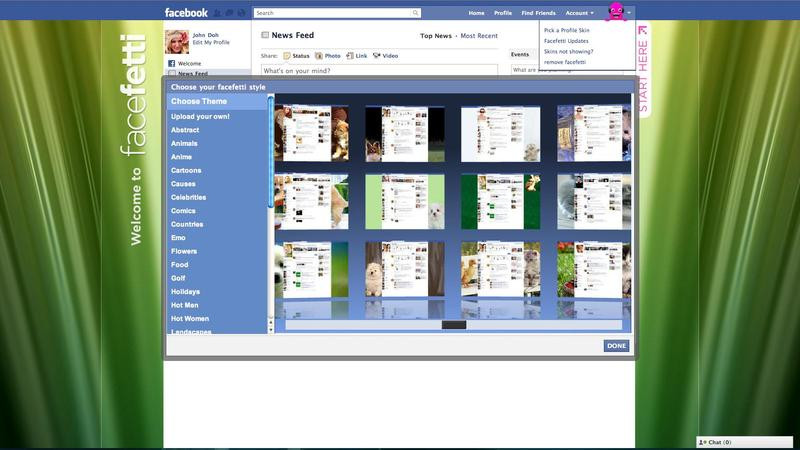This screenshot has height=450, width=800.
Task: Click the Events heading
Action: pyautogui.click(x=520, y=54)
